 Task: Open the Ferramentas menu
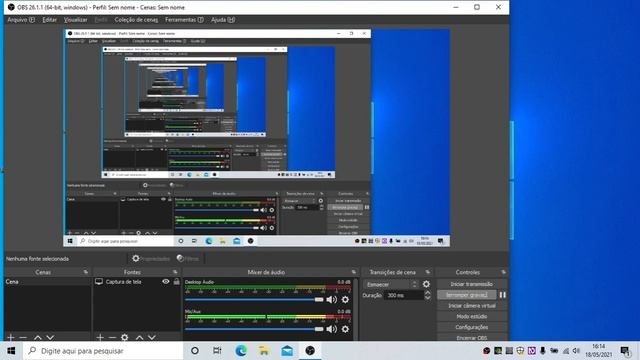[x=184, y=20]
